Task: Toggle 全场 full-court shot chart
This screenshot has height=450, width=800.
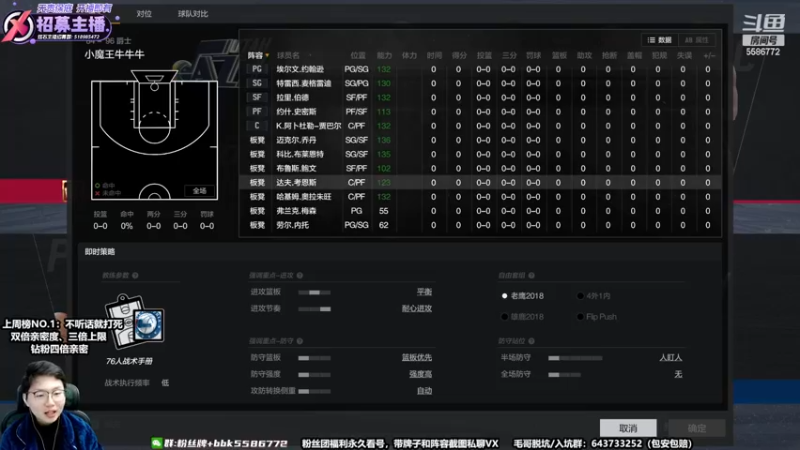Action: (x=199, y=191)
